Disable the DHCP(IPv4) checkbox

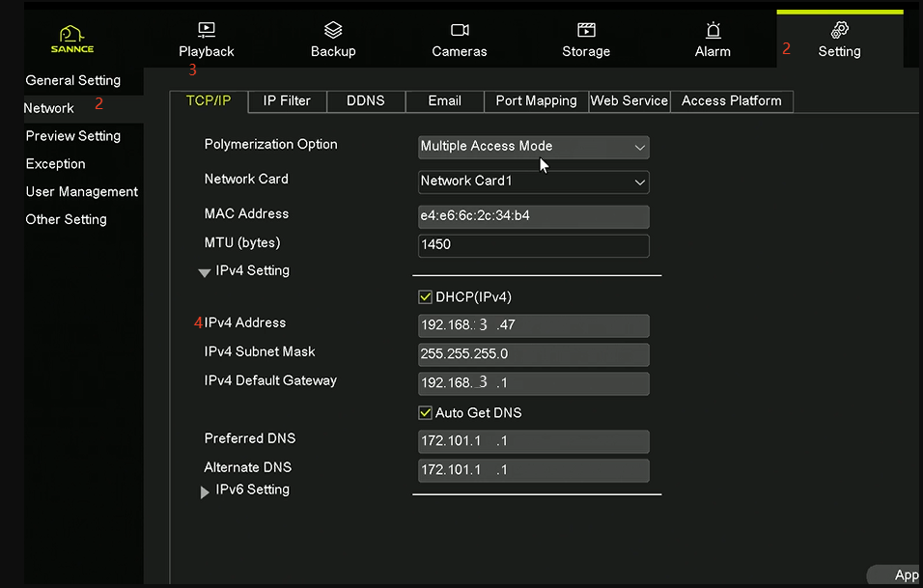point(426,297)
